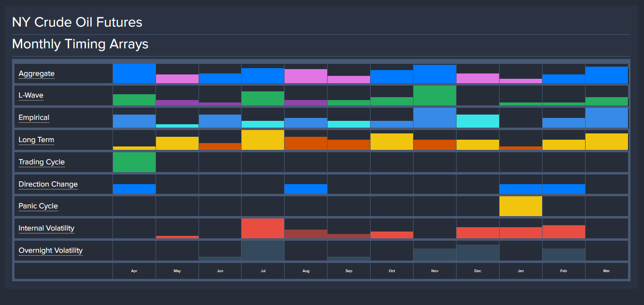This screenshot has width=644, height=305.
Task: Click the tall red Internal Volatility July bar
Action: pyautogui.click(x=263, y=229)
